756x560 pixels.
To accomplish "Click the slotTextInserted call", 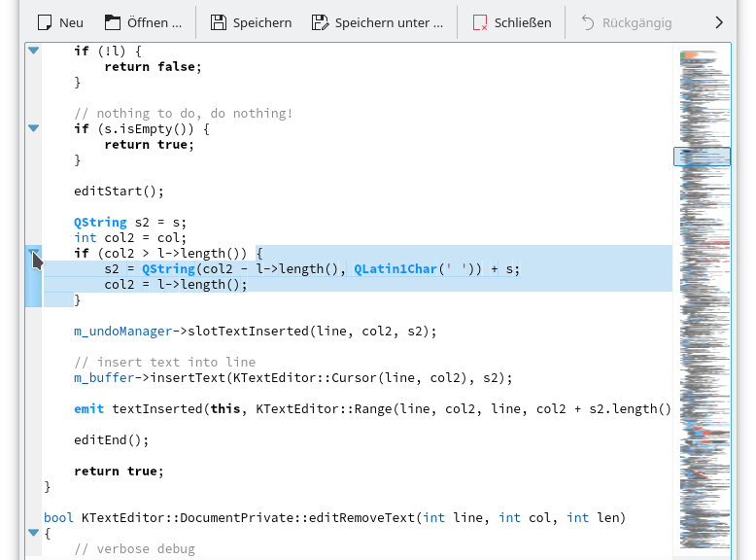I will pyautogui.click(x=243, y=331).
